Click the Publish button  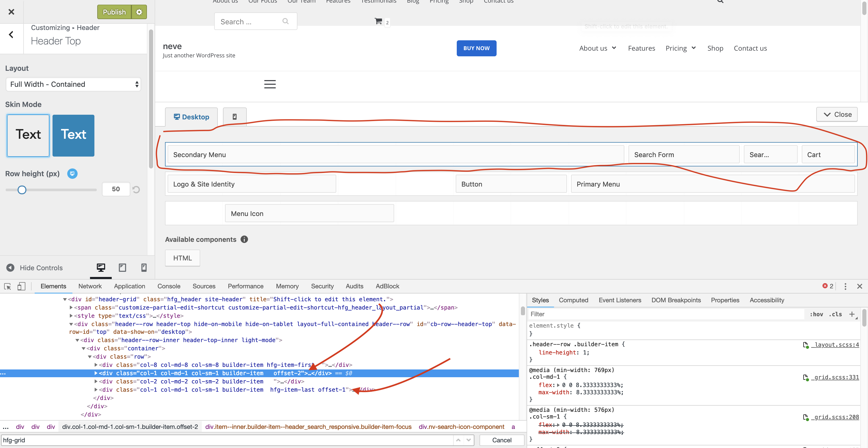(x=114, y=12)
